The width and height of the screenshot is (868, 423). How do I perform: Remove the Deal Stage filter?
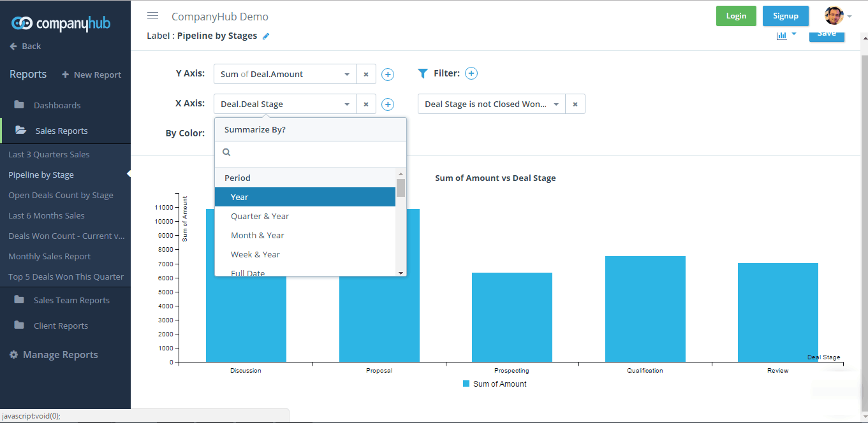575,104
